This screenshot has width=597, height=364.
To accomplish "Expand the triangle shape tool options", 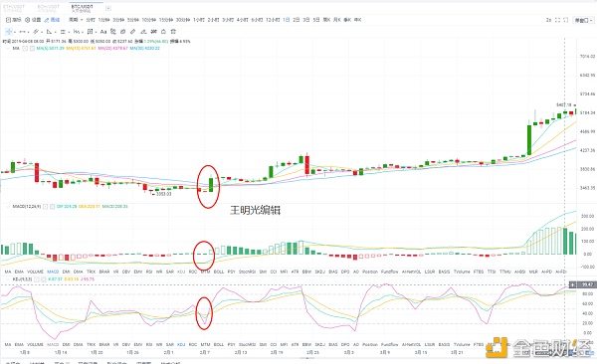I will pyautogui.click(x=56, y=32).
